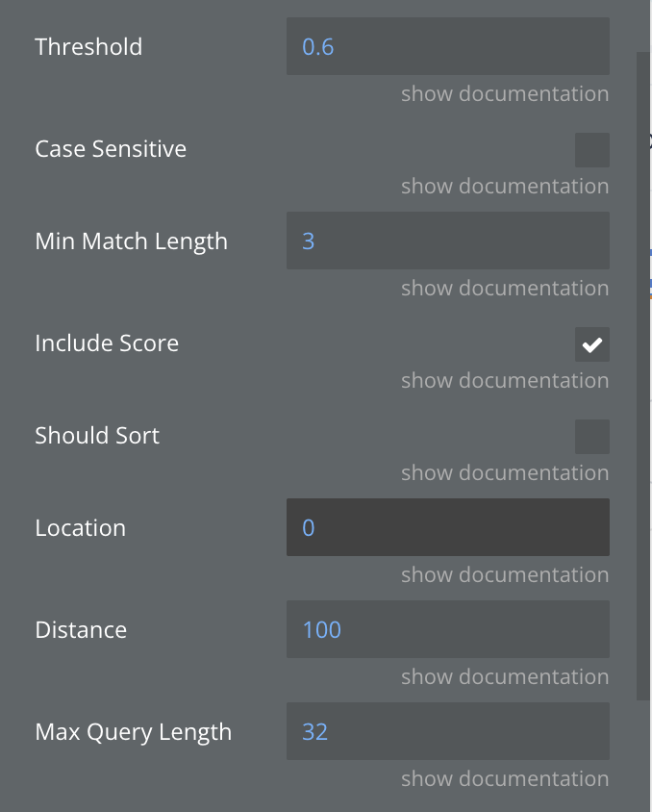The width and height of the screenshot is (652, 812).
Task: Show documentation for Include Score
Action: [504, 381]
